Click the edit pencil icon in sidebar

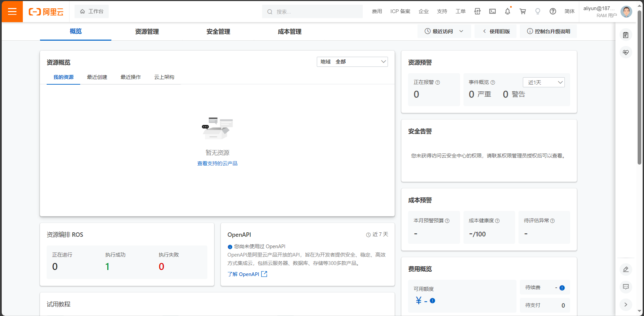tap(626, 269)
